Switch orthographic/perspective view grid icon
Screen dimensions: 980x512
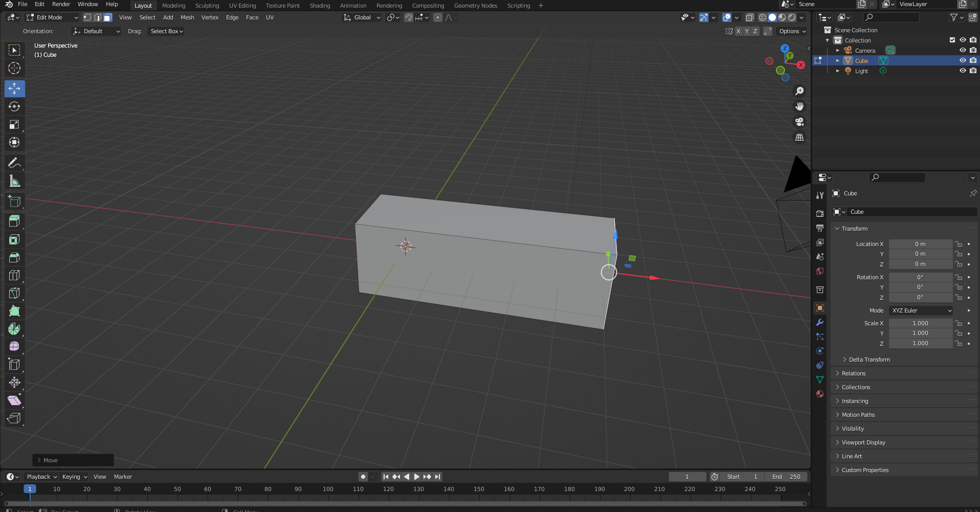coord(799,137)
